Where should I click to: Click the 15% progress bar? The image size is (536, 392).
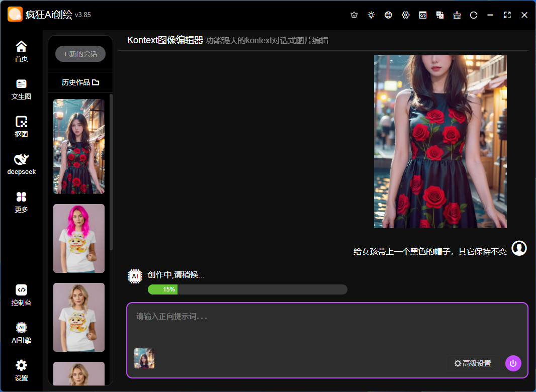click(x=247, y=289)
